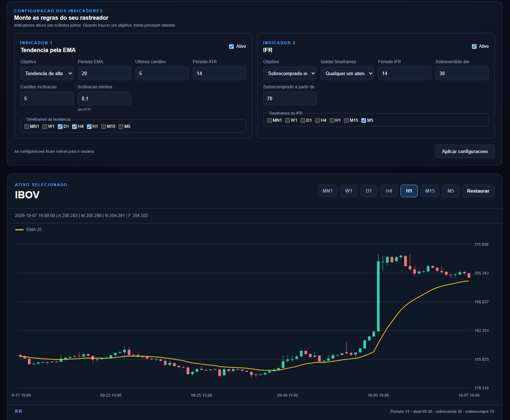Image resolution: width=510 pixels, height=420 pixels.
Task: Enable W1 under Timeframes do IFR
Action: click(287, 120)
